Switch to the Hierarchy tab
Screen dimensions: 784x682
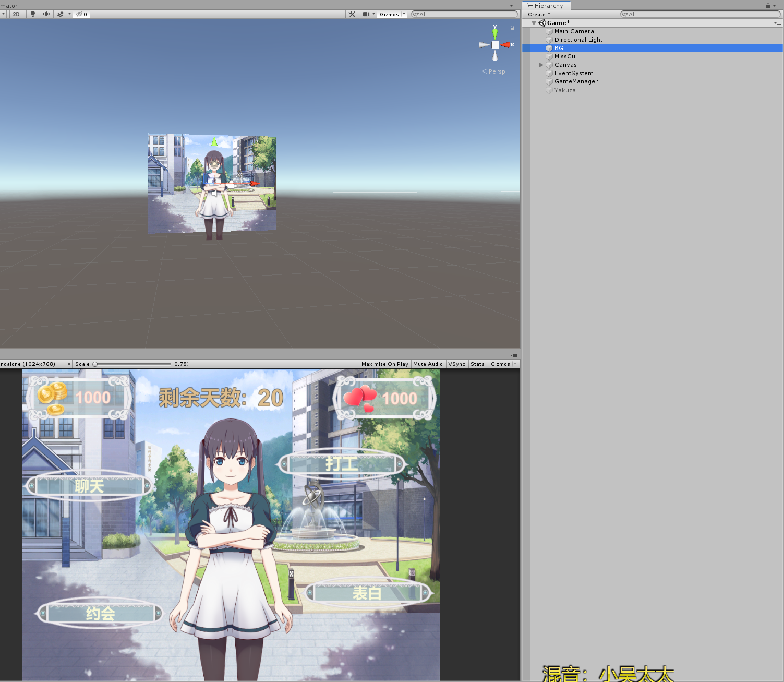(x=546, y=6)
